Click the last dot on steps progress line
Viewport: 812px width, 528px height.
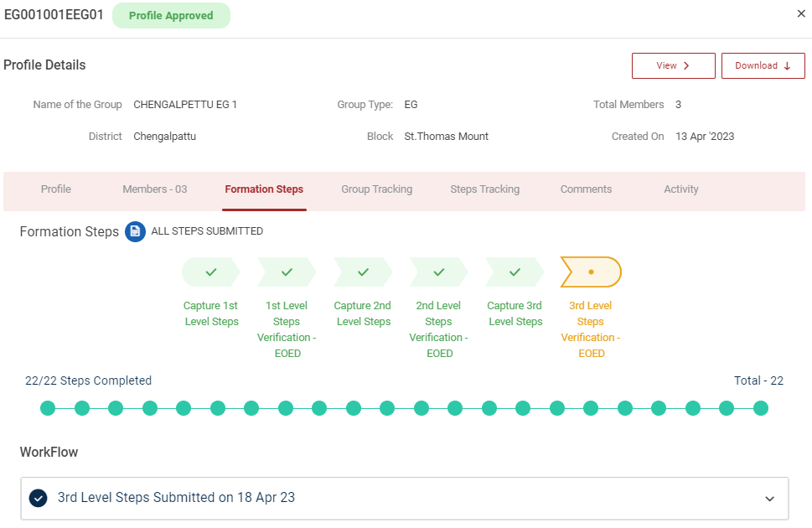(760, 408)
